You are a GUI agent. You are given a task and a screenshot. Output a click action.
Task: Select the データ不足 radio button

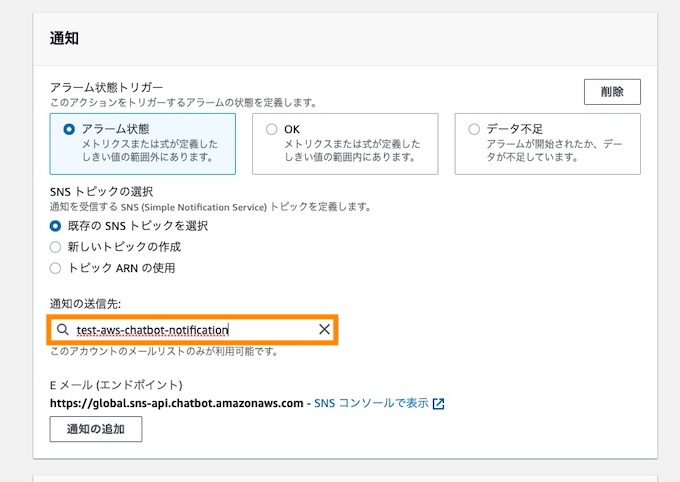point(474,129)
